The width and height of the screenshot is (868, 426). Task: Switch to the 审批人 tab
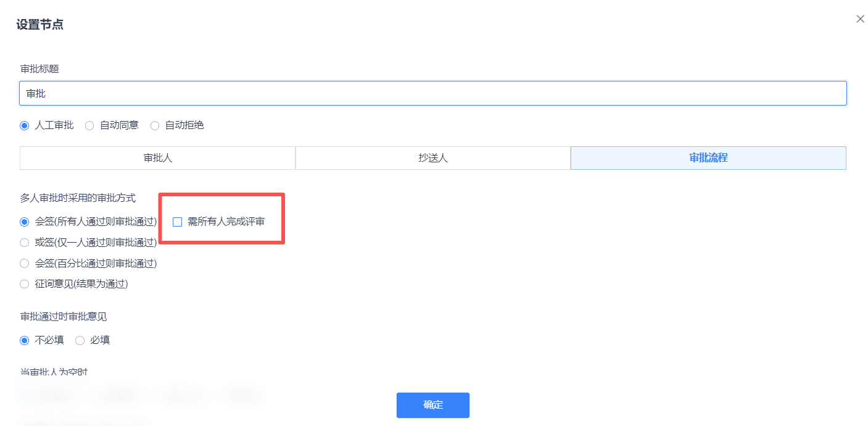[157, 158]
